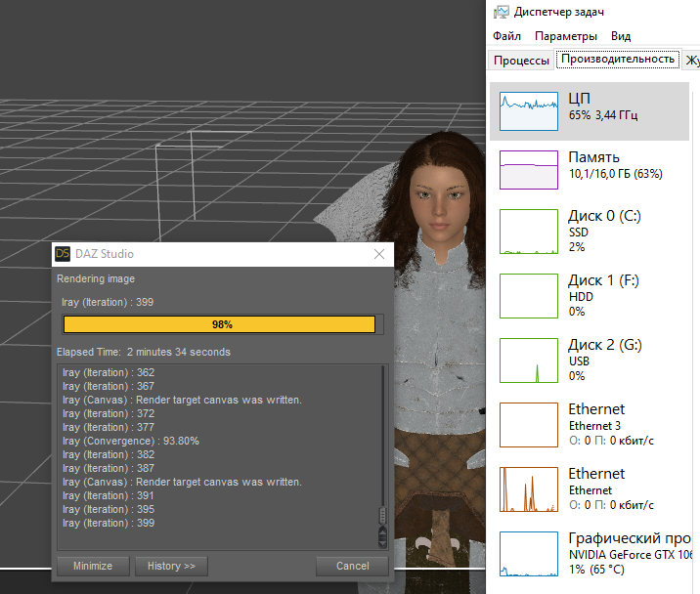View the Диск 2 (G:) USB entry
Viewport: 700px width, 594px height.
click(592, 360)
